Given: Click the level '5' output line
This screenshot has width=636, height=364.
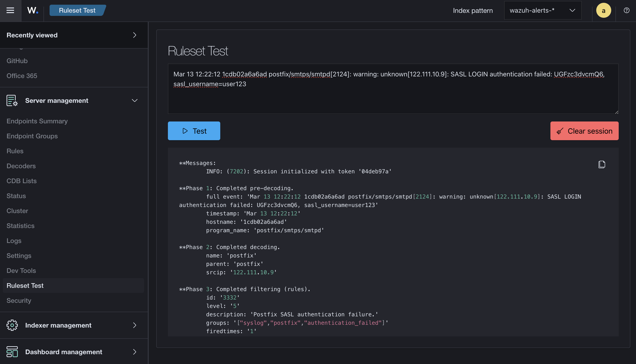Looking at the screenshot, I should (223, 306).
